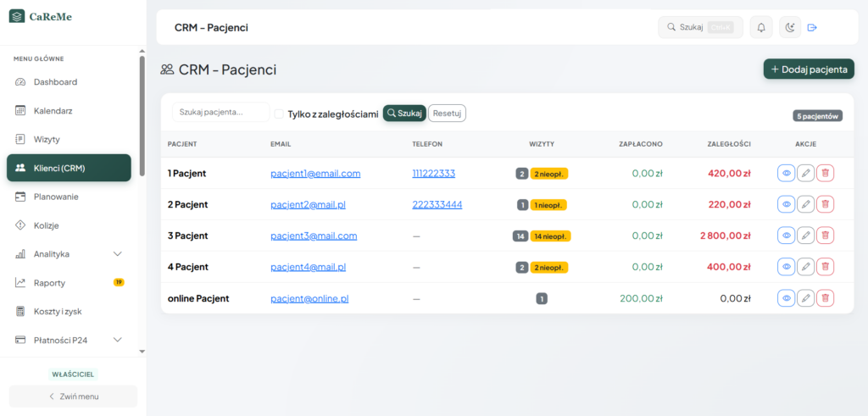Open email link pacjent2@mail.pl
The image size is (868, 416).
pyautogui.click(x=309, y=205)
